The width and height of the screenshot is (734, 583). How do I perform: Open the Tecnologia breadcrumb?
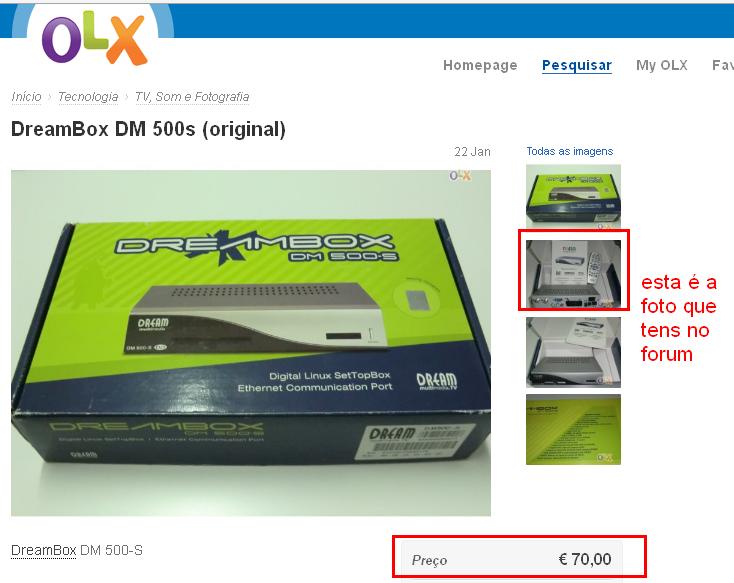pyautogui.click(x=88, y=96)
